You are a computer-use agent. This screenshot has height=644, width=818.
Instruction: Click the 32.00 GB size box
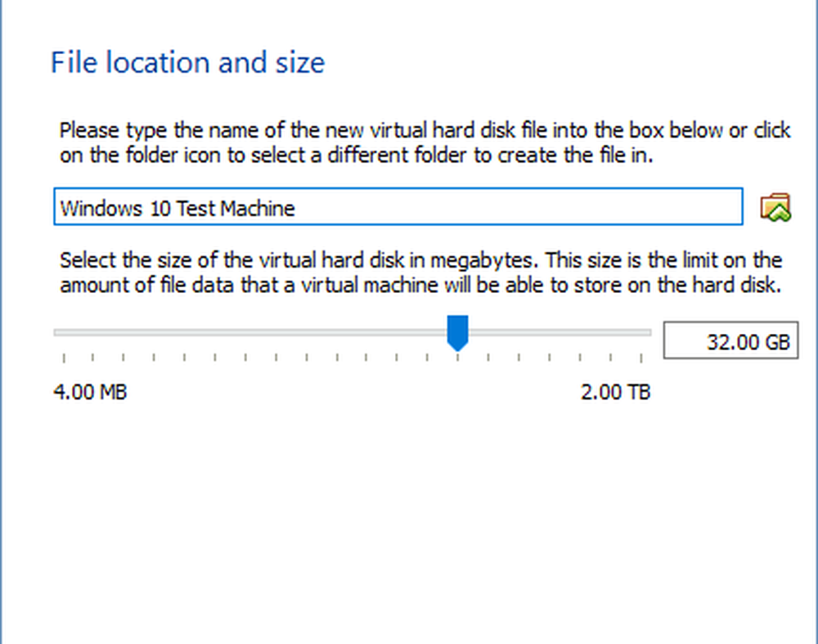click(730, 341)
